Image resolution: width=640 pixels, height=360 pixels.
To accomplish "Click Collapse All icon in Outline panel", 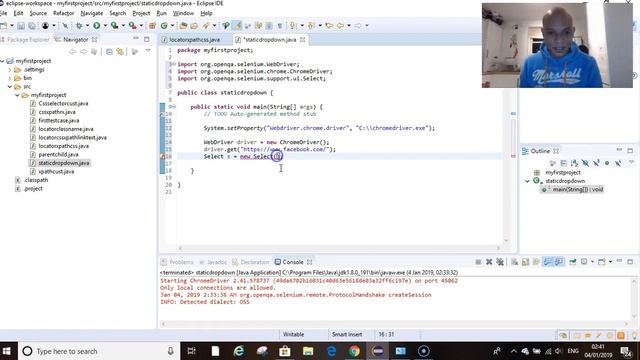I will pos(564,163).
